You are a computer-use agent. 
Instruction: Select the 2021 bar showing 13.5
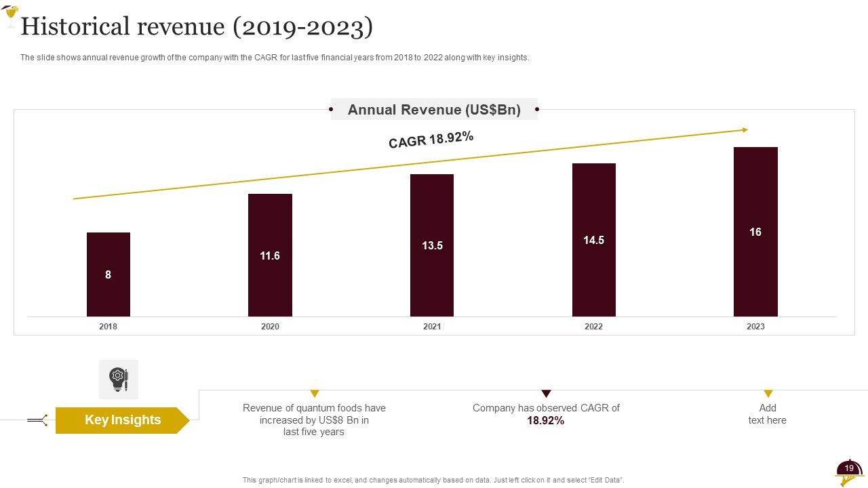[432, 245]
